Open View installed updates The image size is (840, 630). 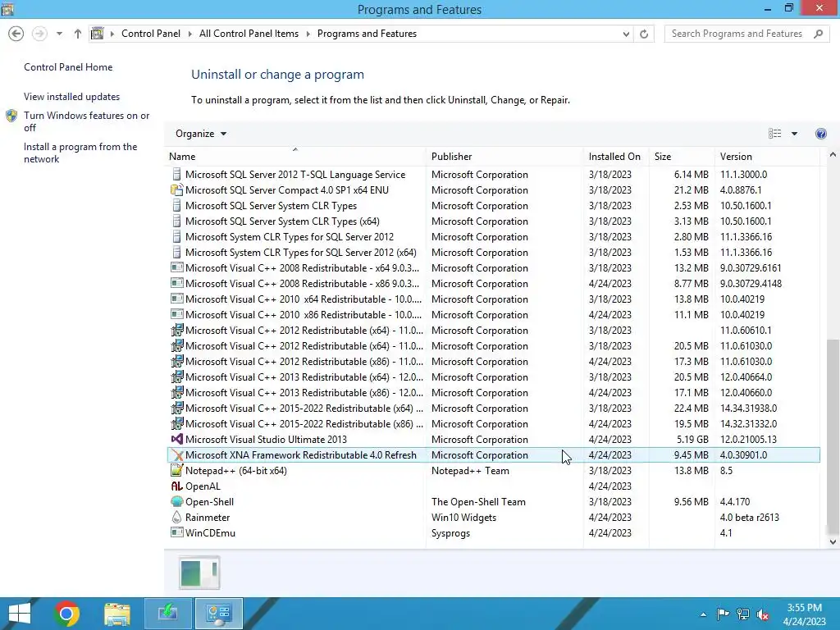(72, 97)
